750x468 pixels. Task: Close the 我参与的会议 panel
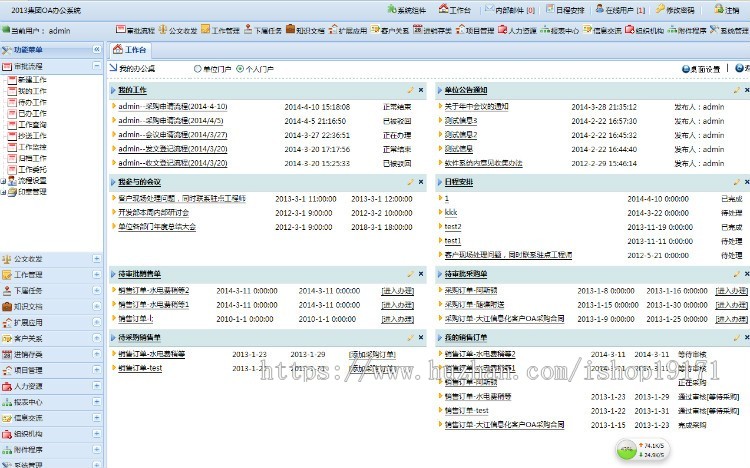click(421, 182)
